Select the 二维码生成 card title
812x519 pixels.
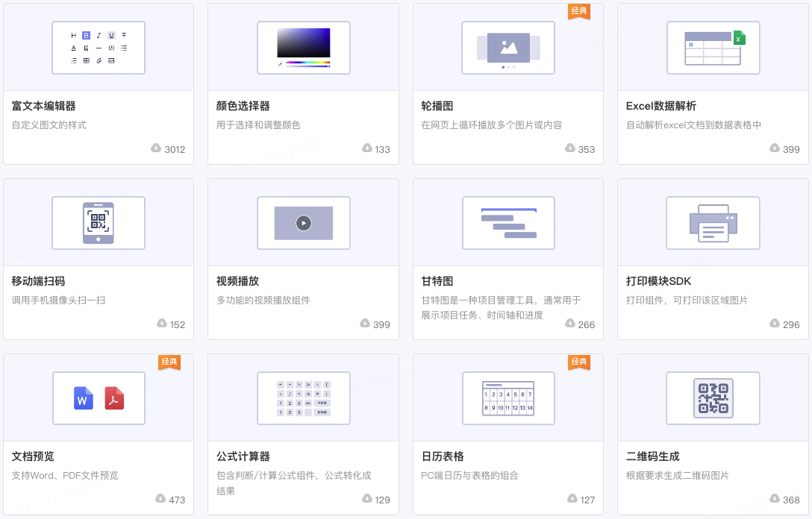coord(653,456)
